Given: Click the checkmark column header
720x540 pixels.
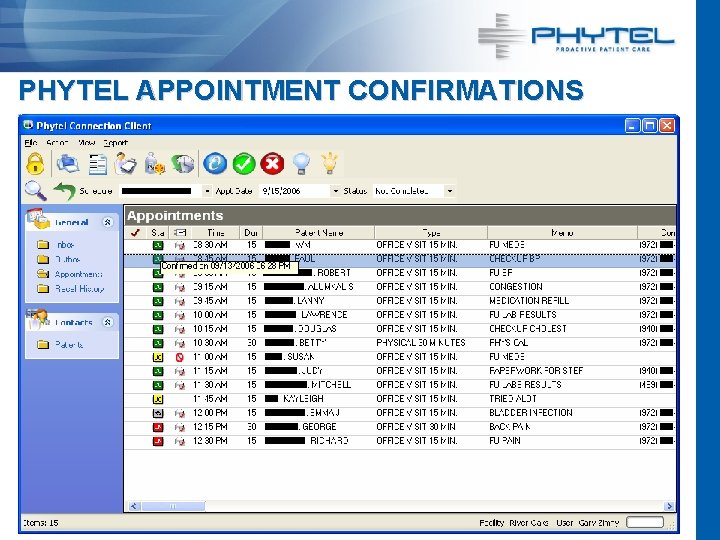Looking at the screenshot, I should pyautogui.click(x=135, y=233).
